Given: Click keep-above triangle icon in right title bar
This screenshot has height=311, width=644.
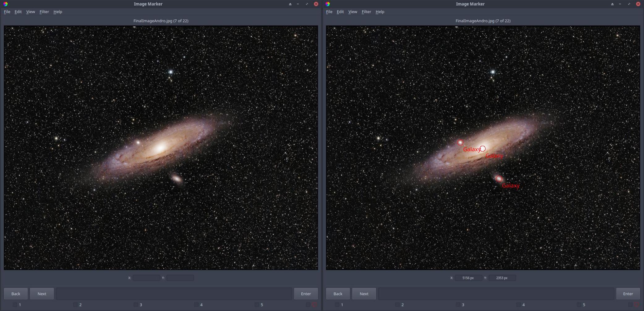Looking at the screenshot, I should coord(612,4).
